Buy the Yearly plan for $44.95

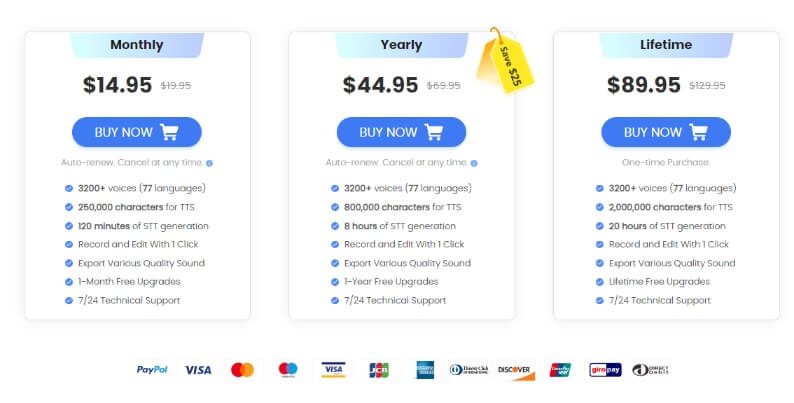click(401, 132)
